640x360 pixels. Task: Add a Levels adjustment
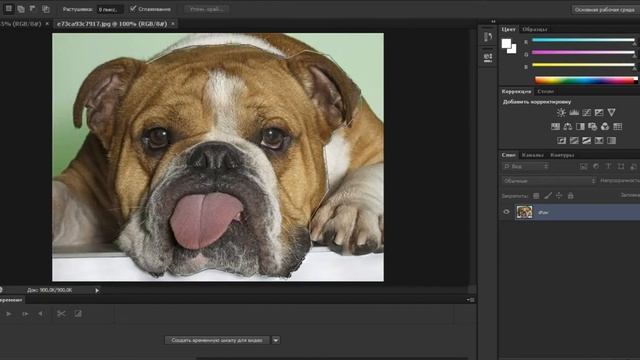574,112
